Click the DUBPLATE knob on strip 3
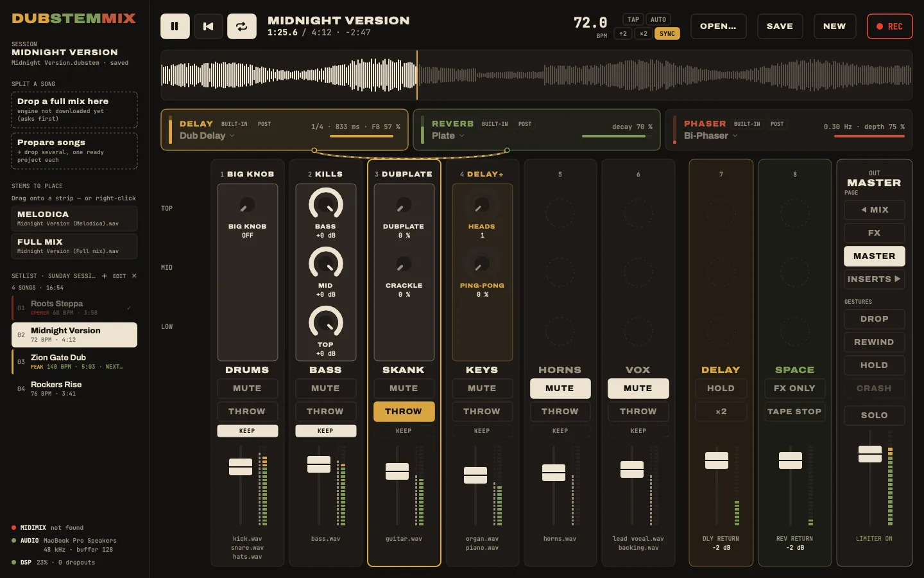The width and height of the screenshot is (924, 578). (404, 206)
